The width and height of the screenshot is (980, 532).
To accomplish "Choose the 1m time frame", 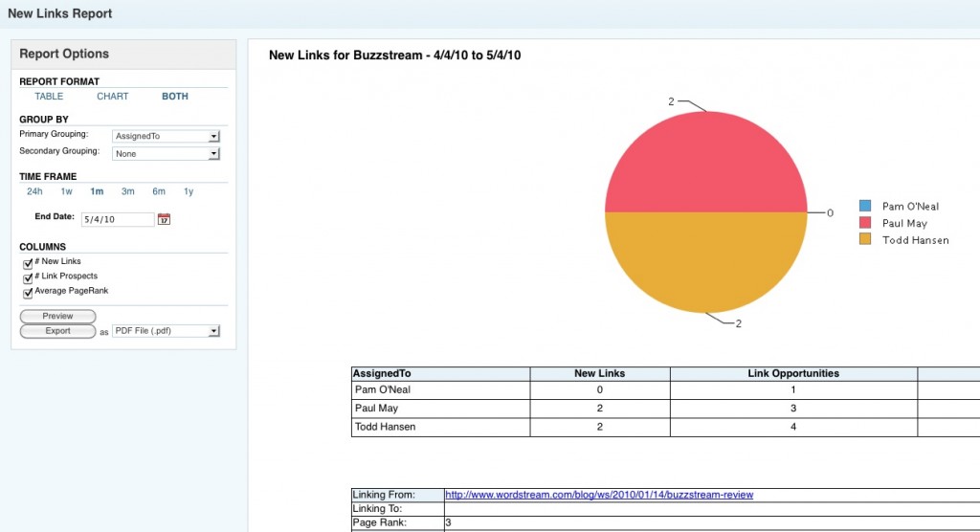I will (x=97, y=191).
